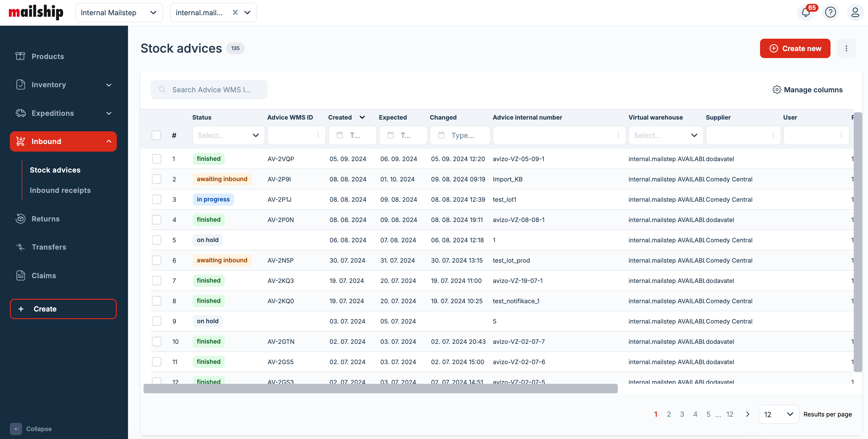Open the notifications bell icon
The image size is (868, 439).
pyautogui.click(x=806, y=12)
